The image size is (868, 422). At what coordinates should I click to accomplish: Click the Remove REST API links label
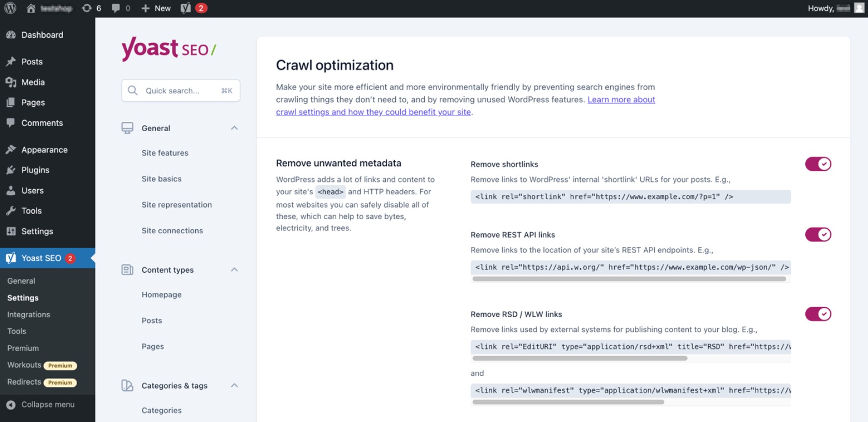click(x=513, y=235)
